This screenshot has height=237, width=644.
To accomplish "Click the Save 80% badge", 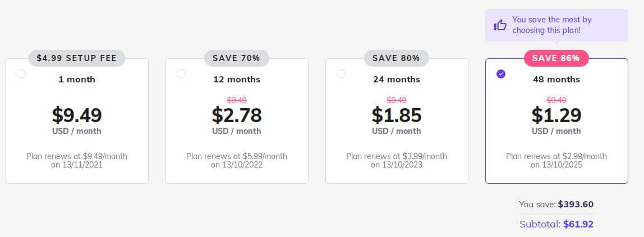I will tap(396, 58).
